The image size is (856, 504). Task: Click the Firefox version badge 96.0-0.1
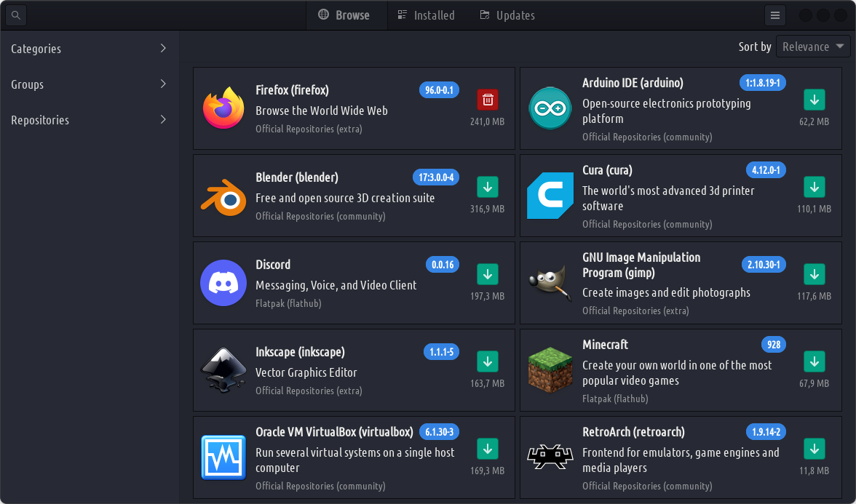point(439,90)
